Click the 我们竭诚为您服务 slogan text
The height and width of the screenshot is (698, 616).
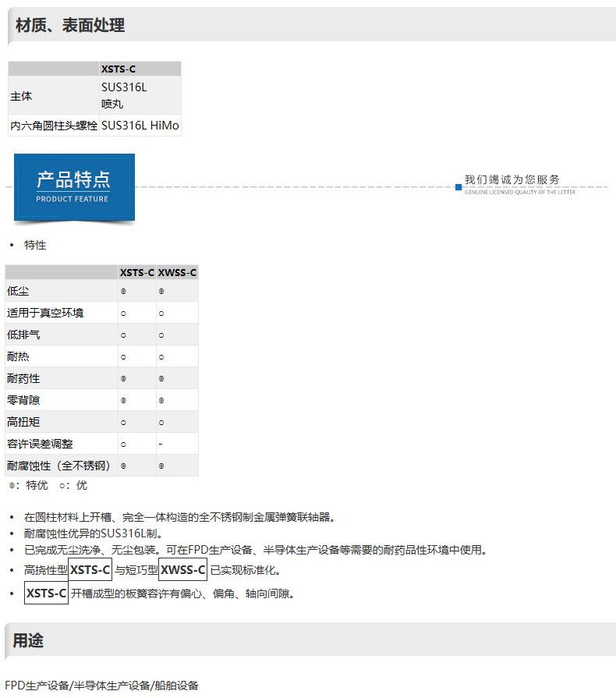[512, 180]
